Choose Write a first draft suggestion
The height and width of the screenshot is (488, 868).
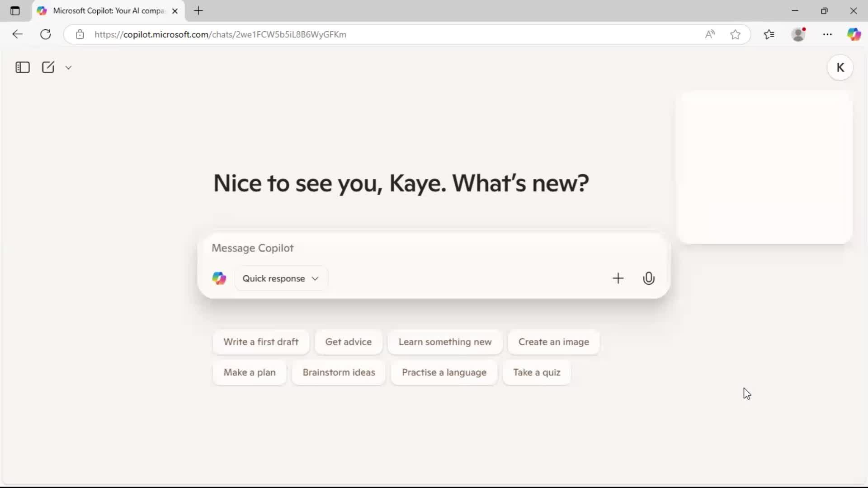coord(261,342)
